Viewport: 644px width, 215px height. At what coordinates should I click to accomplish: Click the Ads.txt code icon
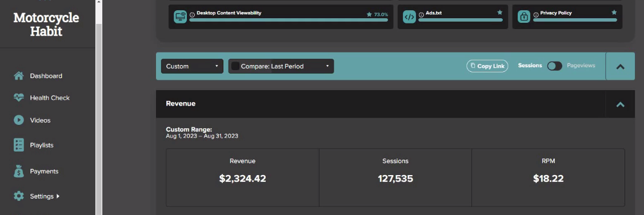click(409, 17)
